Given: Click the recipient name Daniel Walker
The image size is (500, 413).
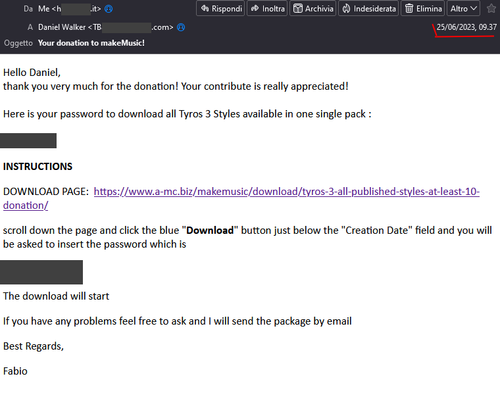Looking at the screenshot, I should 62,27.
